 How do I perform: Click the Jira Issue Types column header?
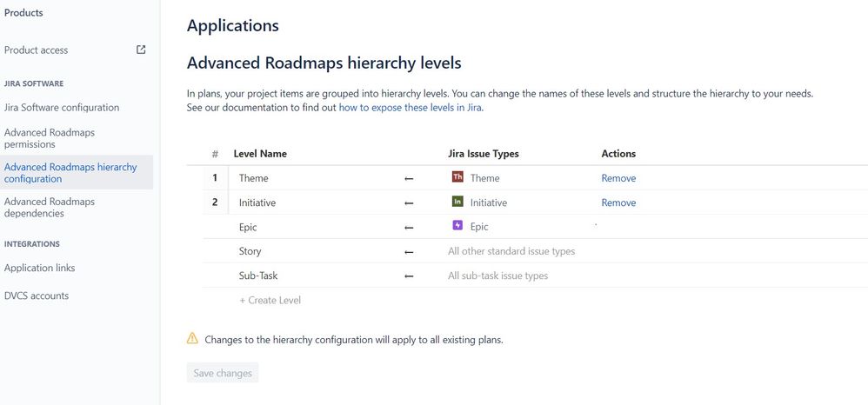tap(484, 154)
